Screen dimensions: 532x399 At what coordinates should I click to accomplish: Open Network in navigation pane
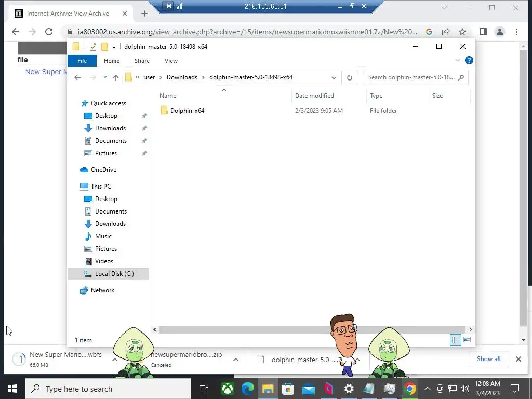102,290
